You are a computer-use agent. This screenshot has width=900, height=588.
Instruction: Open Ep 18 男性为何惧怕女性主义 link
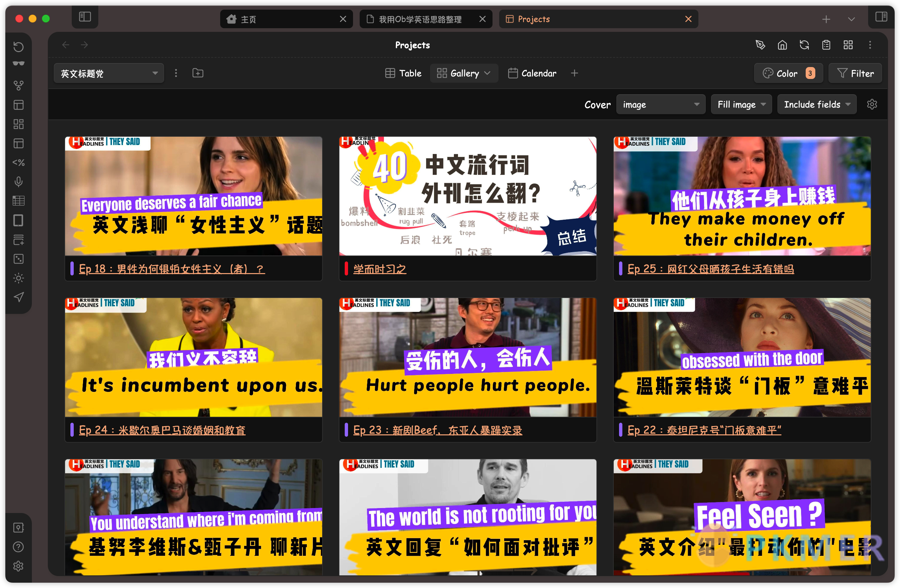tap(172, 269)
